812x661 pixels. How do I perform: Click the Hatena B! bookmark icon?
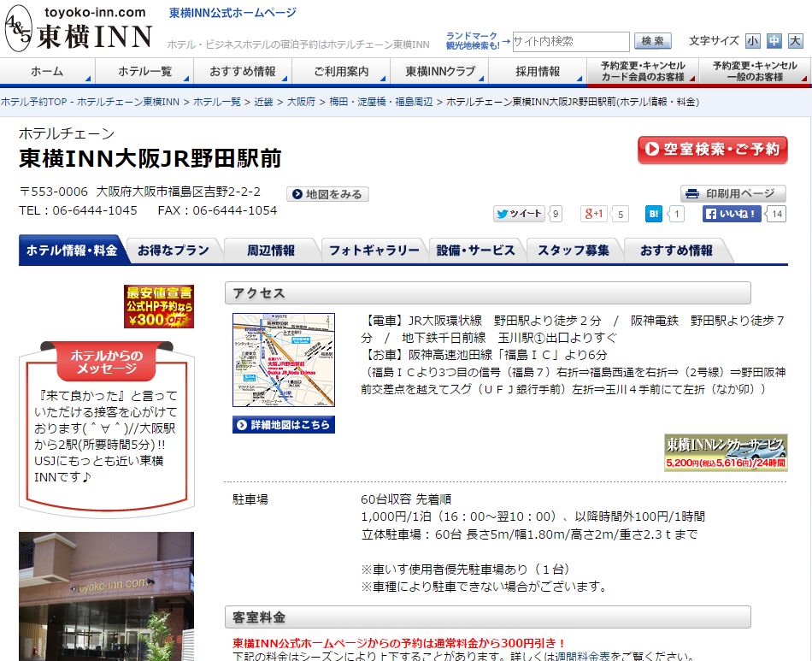pos(654,214)
